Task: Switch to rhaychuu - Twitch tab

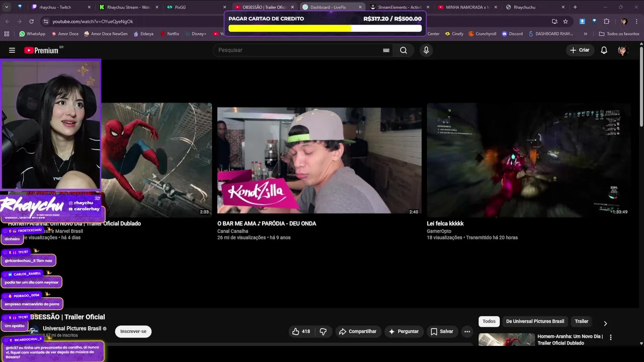Action: pyautogui.click(x=55, y=7)
